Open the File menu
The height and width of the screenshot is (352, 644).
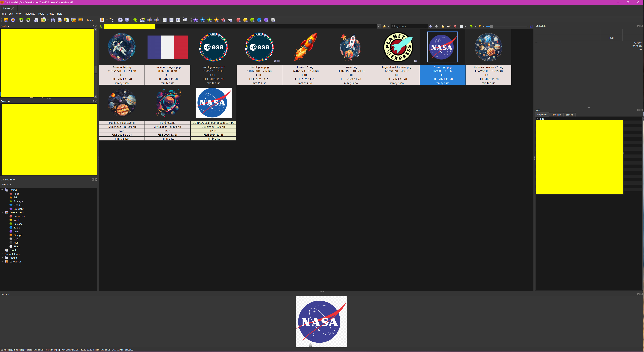pyautogui.click(x=4, y=14)
